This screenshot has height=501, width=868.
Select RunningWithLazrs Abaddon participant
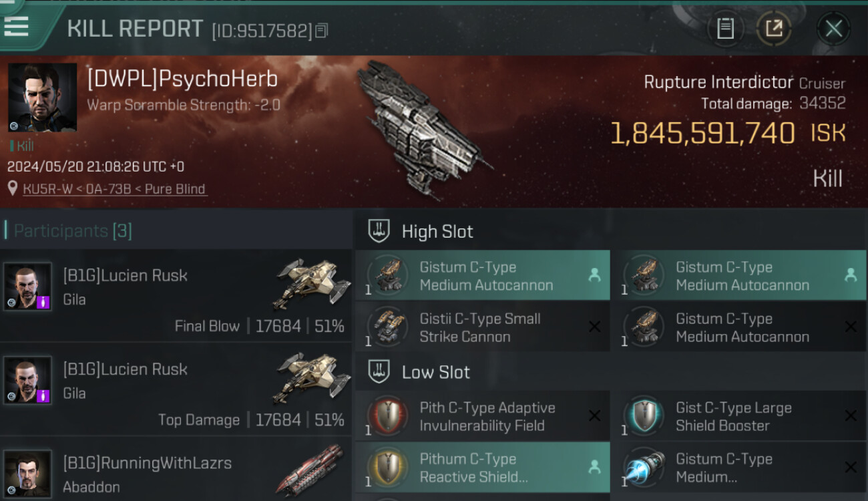click(x=176, y=470)
